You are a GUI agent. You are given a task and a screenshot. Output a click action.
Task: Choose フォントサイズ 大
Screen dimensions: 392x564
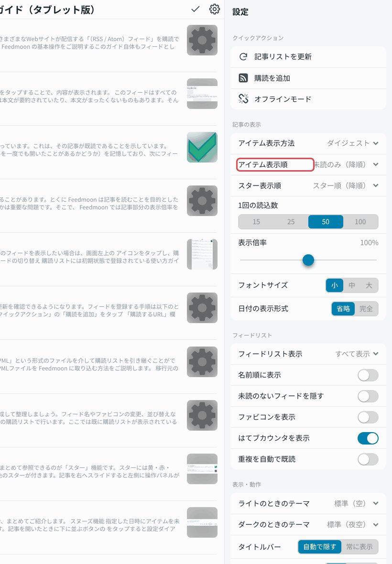369,285
